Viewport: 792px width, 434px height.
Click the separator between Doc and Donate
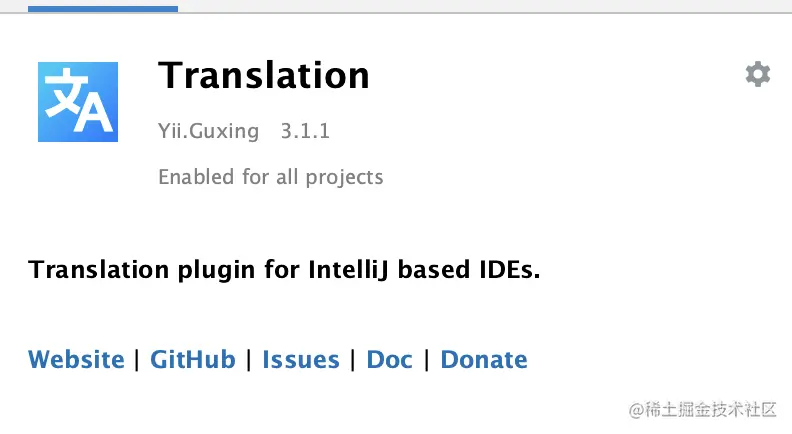point(427,360)
